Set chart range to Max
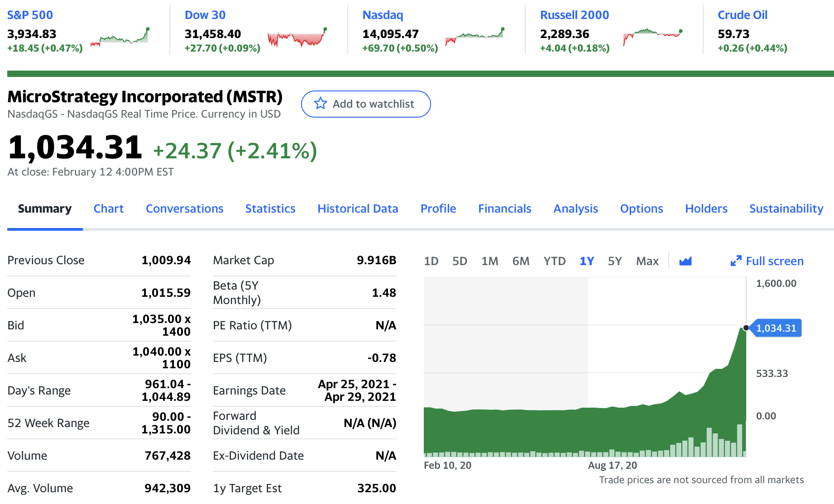The height and width of the screenshot is (504, 834). tap(647, 261)
